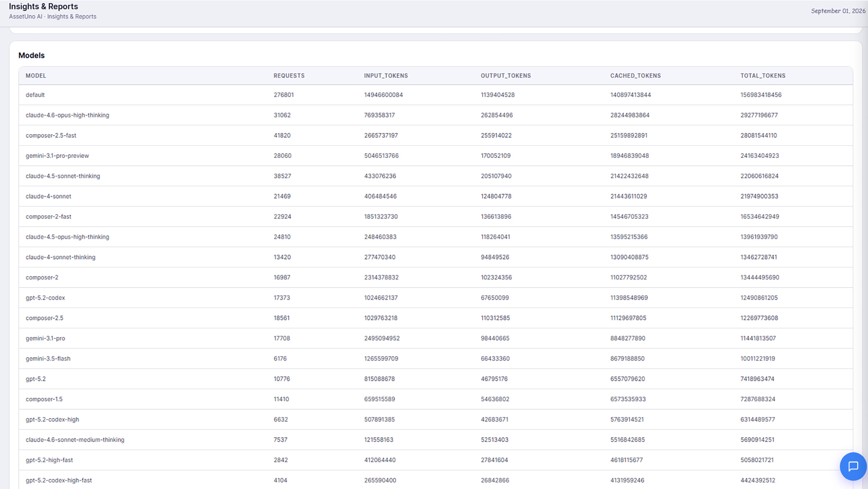Click the Insights & Reports page title
The height and width of the screenshot is (489, 868).
[43, 6]
